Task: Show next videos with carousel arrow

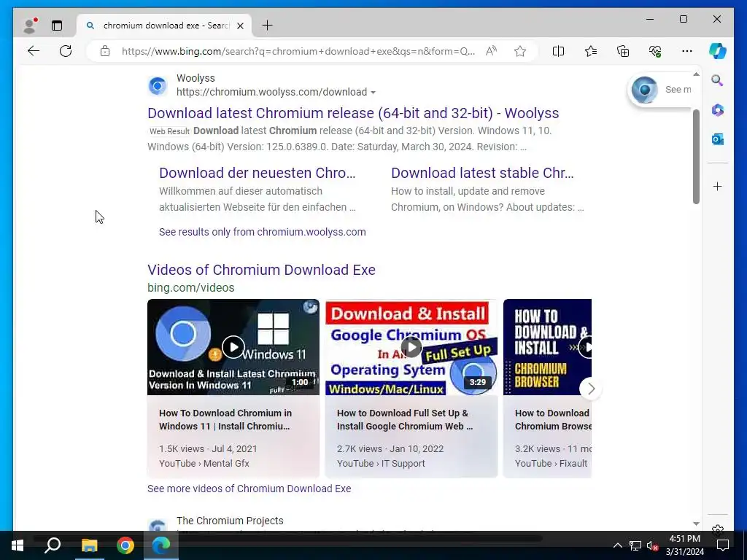Action: coord(591,389)
